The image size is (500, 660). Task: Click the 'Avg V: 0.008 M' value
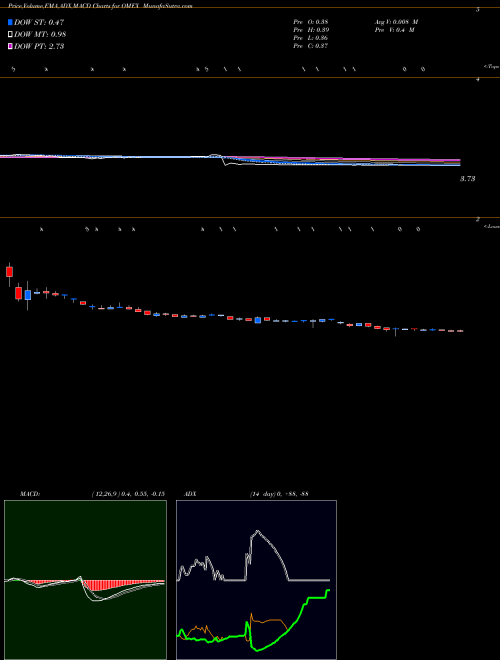coord(396,22)
